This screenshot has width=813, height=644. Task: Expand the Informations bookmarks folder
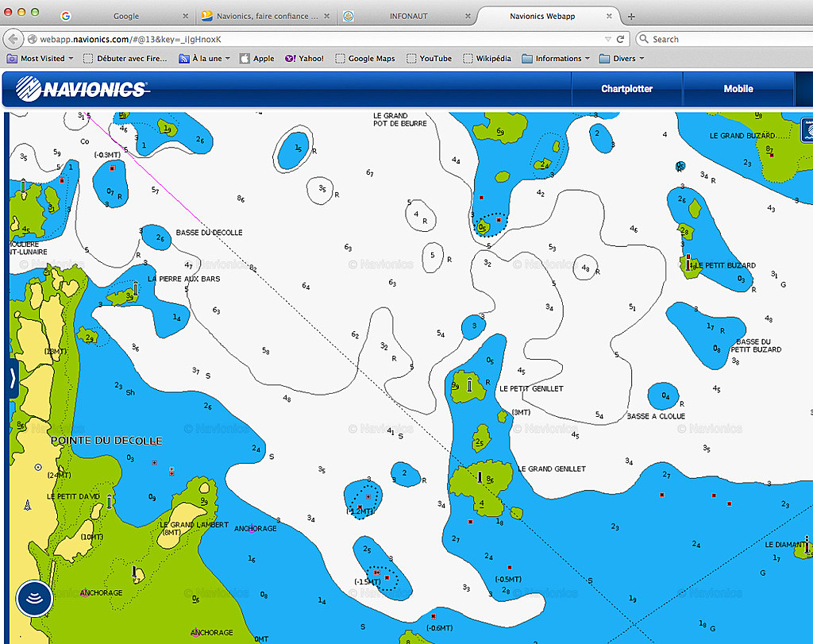556,59
